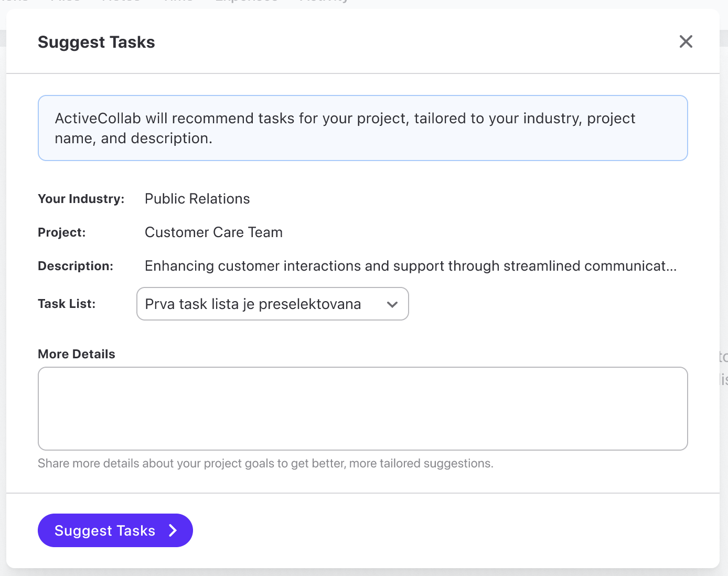Click the 'Suggest Tasks' dialog title

(97, 42)
